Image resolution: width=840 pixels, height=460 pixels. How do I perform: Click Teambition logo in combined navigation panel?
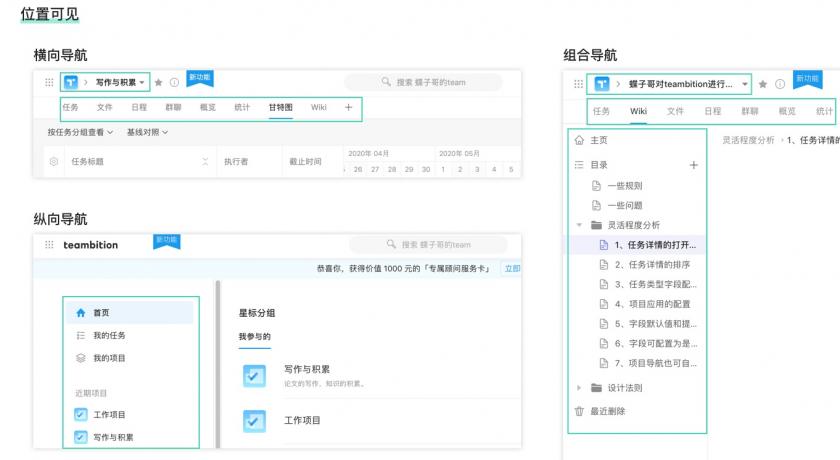tap(602, 84)
